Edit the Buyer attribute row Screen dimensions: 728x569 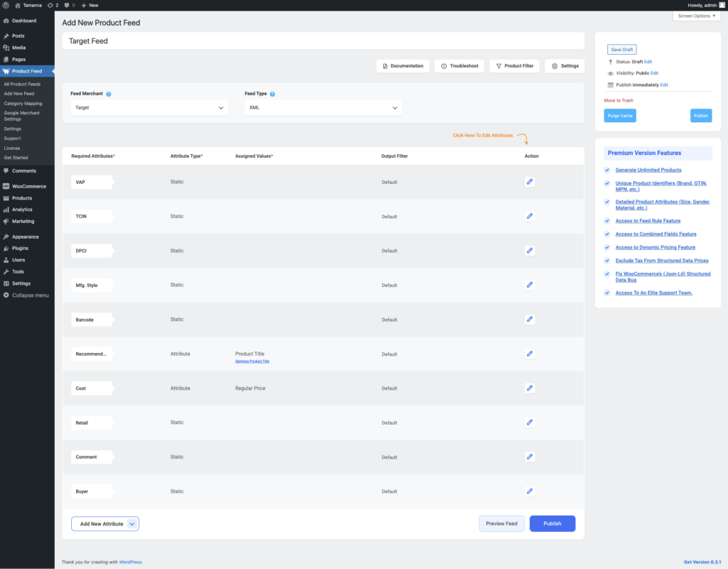(x=529, y=491)
